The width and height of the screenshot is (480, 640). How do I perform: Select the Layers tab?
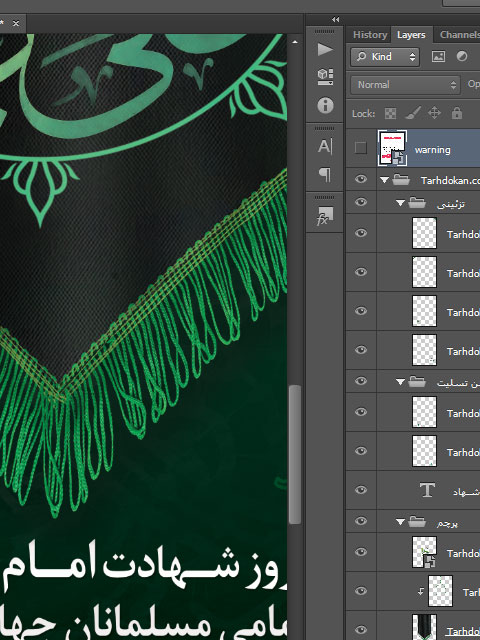pos(411,35)
